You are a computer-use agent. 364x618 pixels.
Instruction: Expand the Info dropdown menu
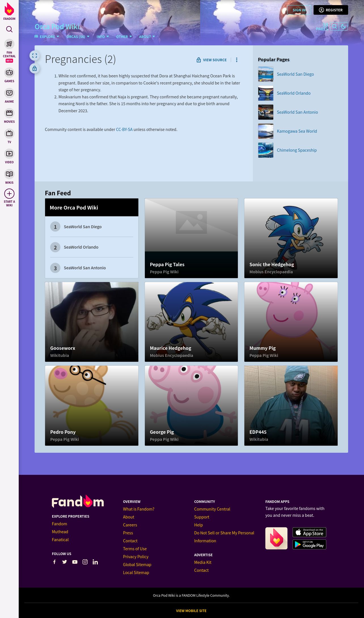[103, 37]
